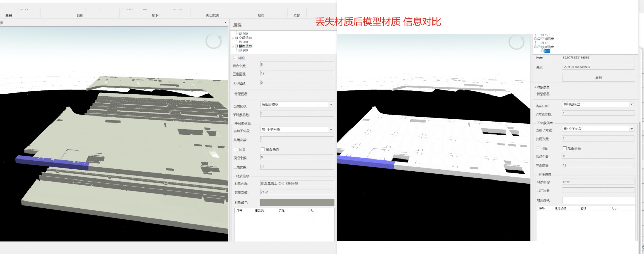Click 空间信息 node icon in left tree
This screenshot has width=644, height=254.
pos(237,38)
